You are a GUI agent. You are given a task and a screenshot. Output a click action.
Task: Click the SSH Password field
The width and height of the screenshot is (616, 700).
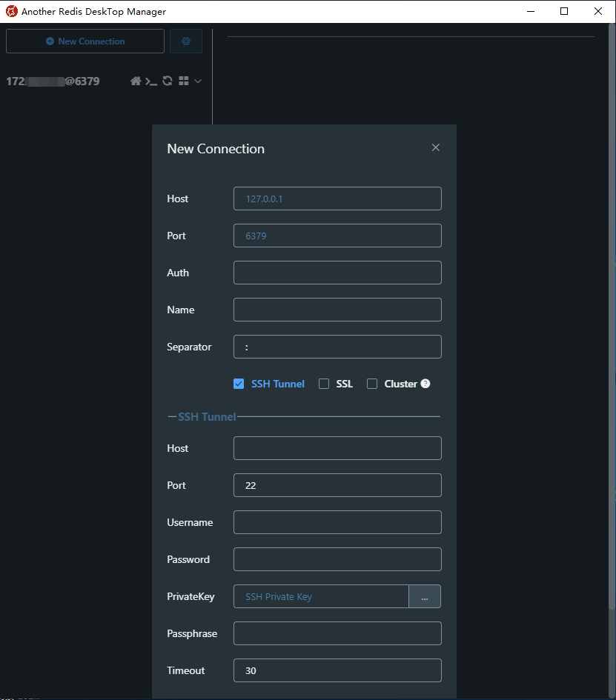[337, 559]
